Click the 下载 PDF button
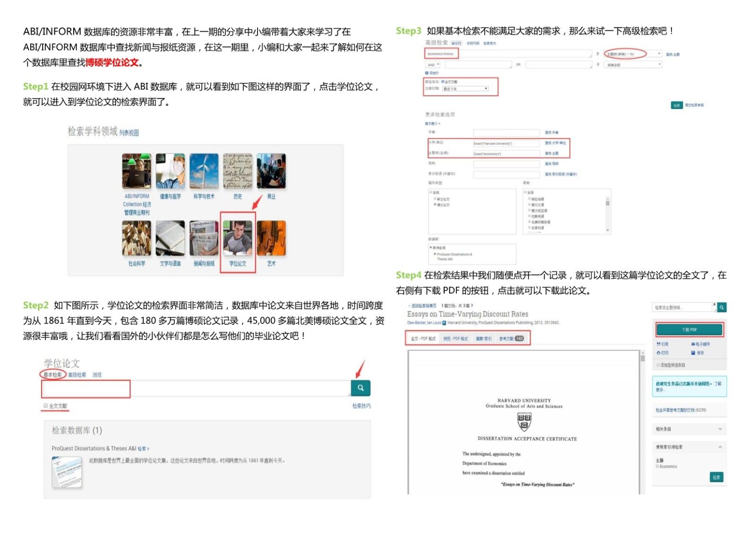The height and width of the screenshot is (534, 756). [689, 330]
